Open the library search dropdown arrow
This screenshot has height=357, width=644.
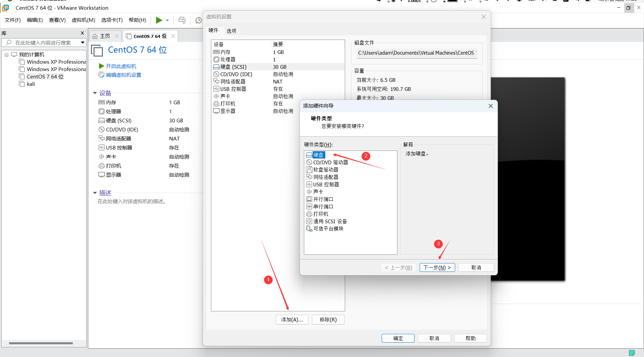click(x=83, y=43)
